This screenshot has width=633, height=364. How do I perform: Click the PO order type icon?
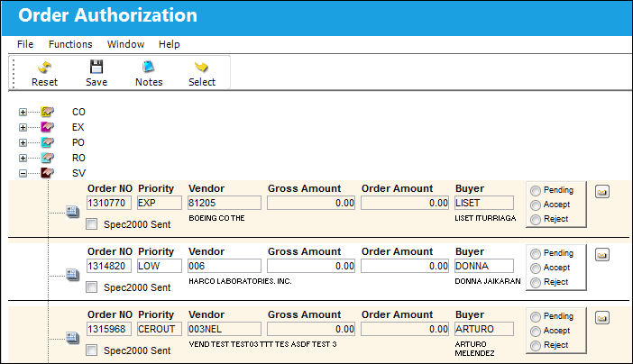pos(47,142)
